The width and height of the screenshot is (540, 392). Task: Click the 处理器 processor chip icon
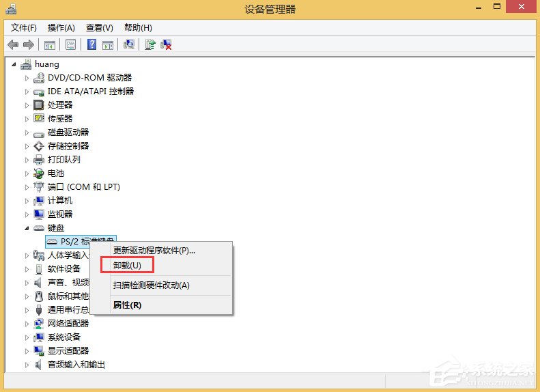[x=38, y=104]
